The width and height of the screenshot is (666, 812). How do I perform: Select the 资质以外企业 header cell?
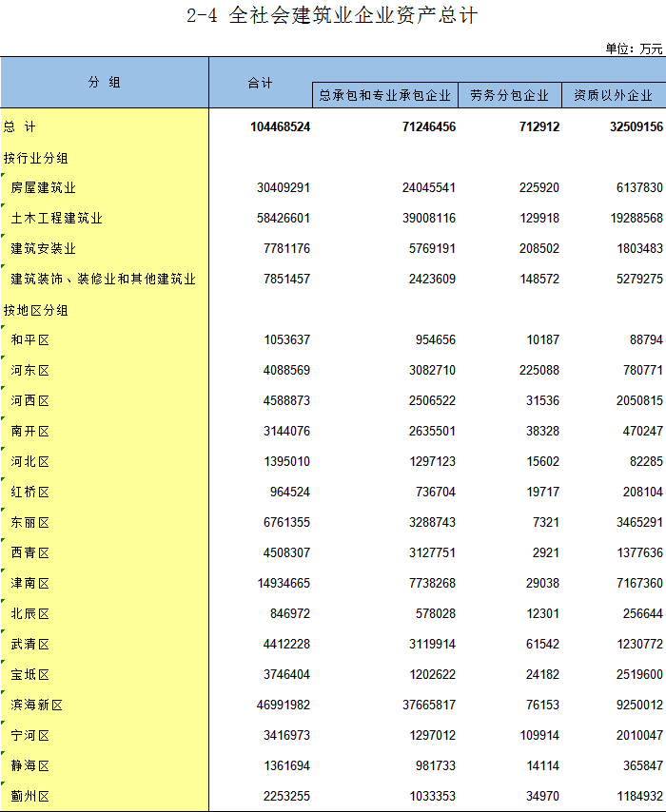pyautogui.click(x=614, y=95)
